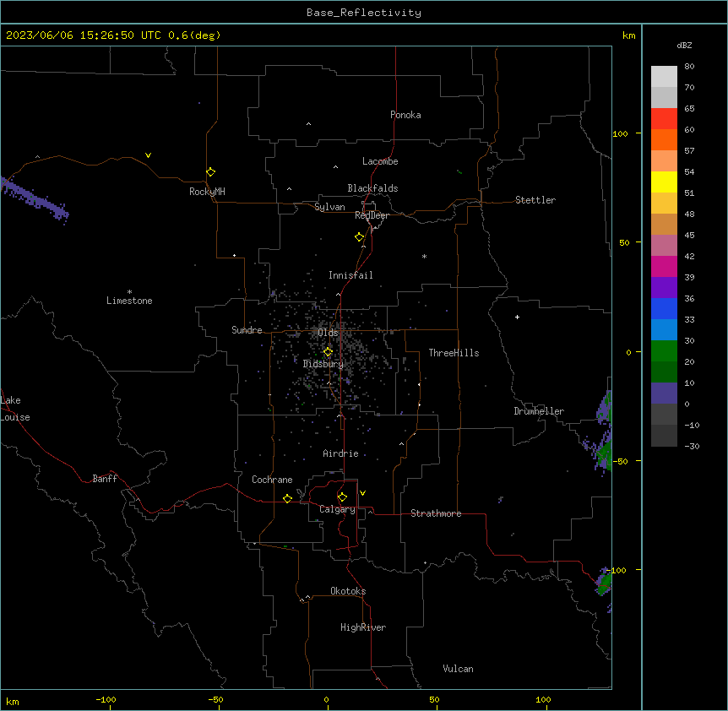Viewport: 728px width, 711px height.
Task: Click the yellow V marker northwest of RockyMH
Action: (x=148, y=155)
